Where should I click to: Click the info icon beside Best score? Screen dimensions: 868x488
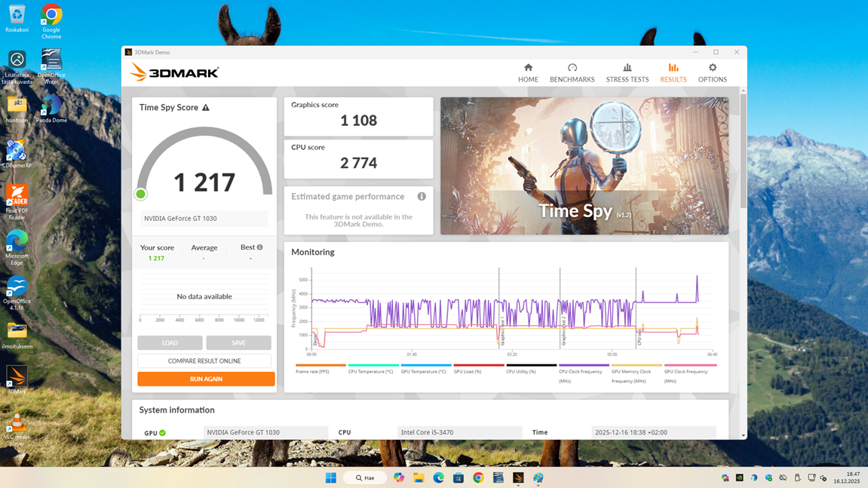click(260, 247)
